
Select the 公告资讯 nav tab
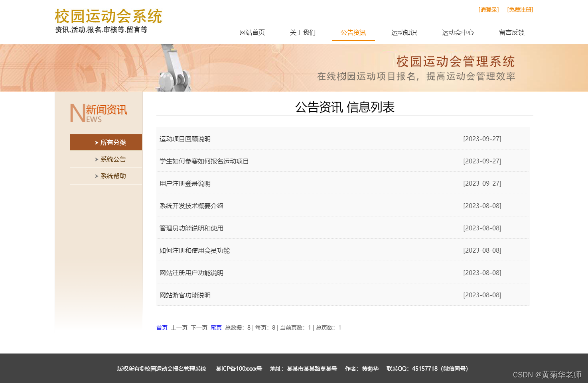pos(353,33)
